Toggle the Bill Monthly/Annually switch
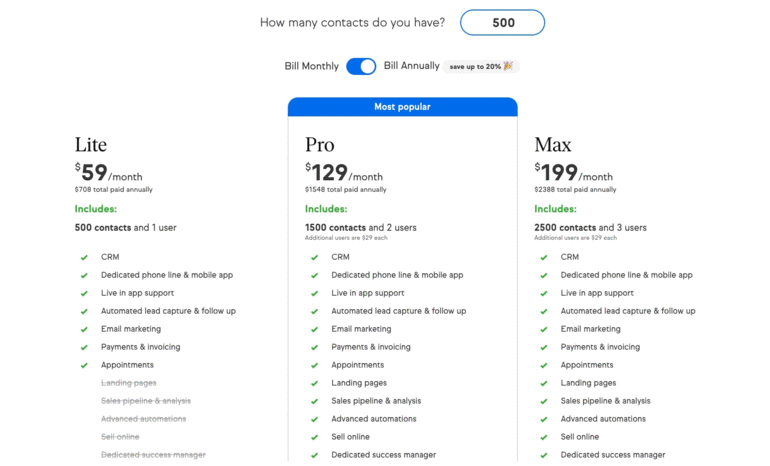 361,66
